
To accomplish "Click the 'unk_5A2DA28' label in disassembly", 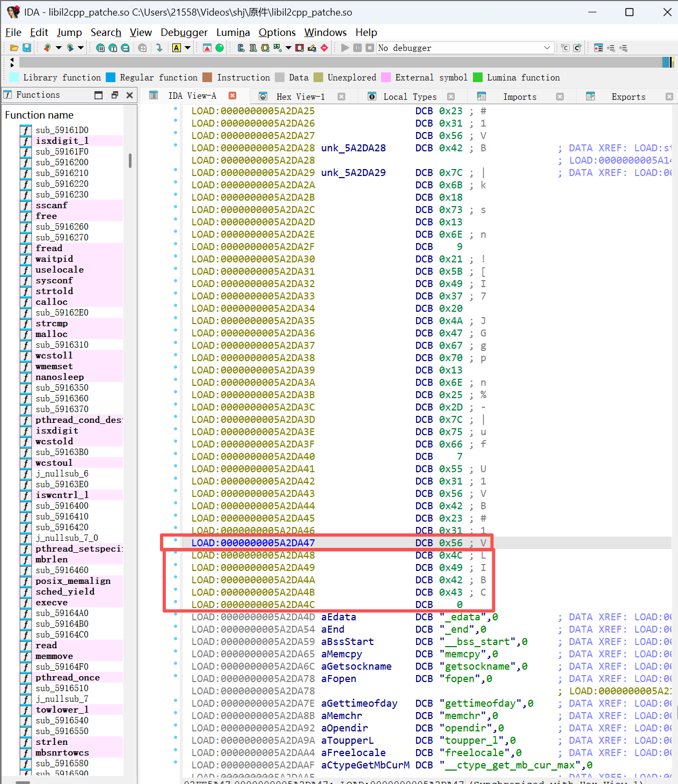I will pyautogui.click(x=353, y=148).
